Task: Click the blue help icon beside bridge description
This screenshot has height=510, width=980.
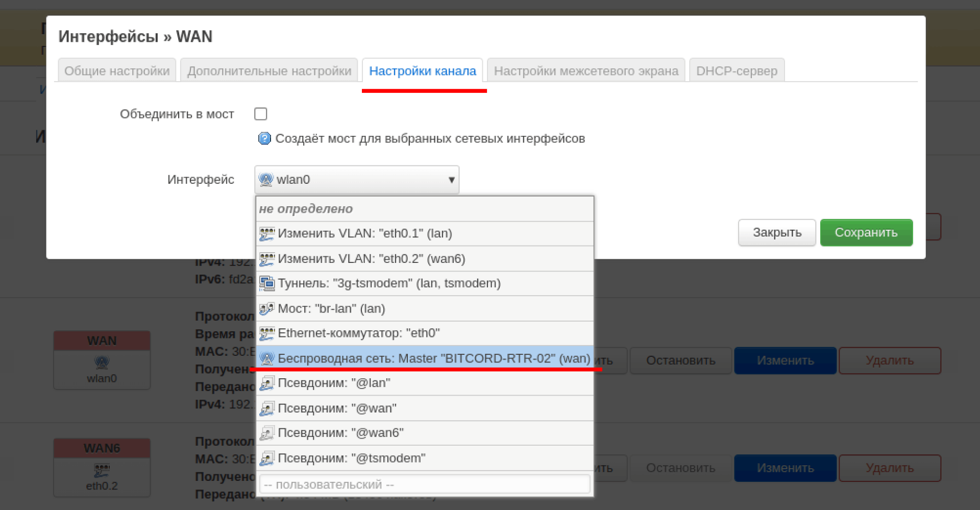Action: [x=264, y=138]
